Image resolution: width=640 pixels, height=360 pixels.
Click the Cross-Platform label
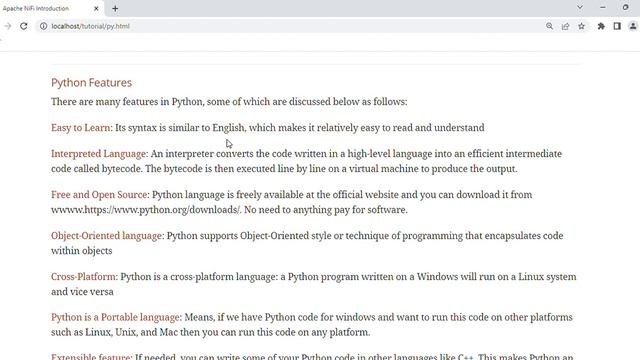(x=83, y=277)
